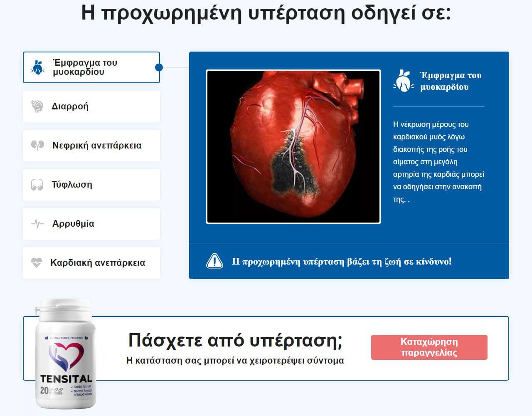
Task: Click the Καρδιακή ανεπάρκεια sidebar entry
Action: click(91, 262)
